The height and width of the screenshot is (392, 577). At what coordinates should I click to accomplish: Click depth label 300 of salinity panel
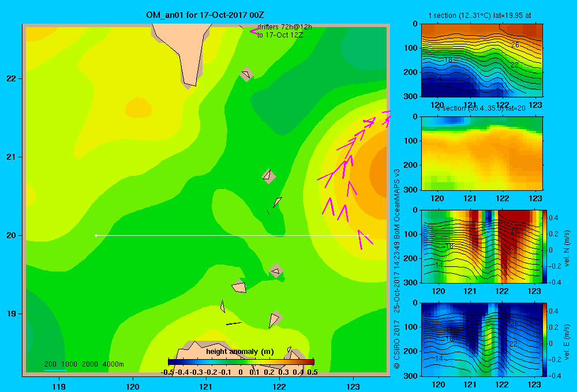[x=410, y=190]
